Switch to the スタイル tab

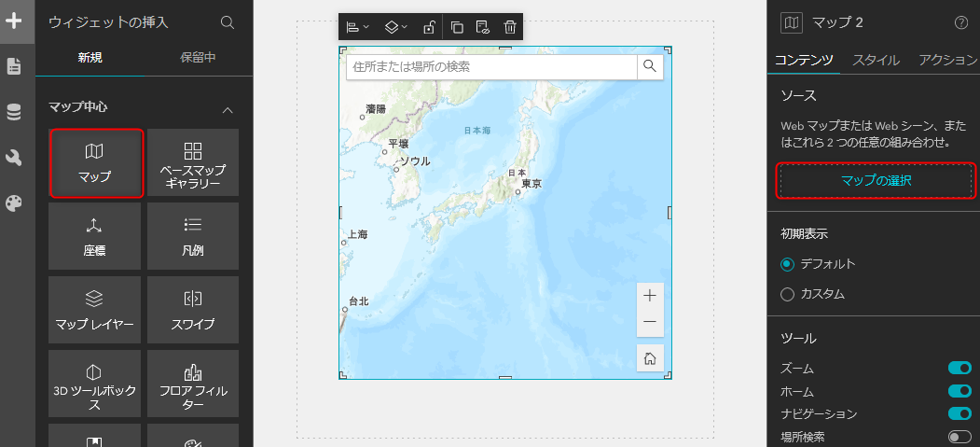pos(876,60)
